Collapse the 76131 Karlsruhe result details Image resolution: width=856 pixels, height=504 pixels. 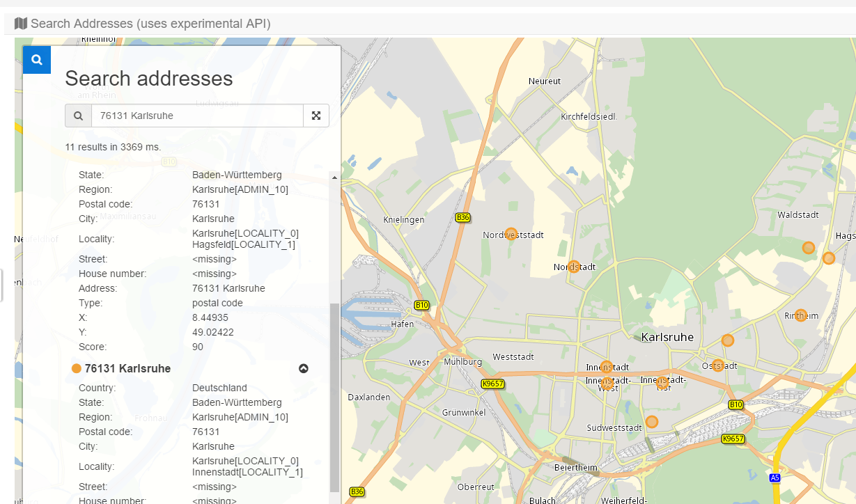click(304, 369)
